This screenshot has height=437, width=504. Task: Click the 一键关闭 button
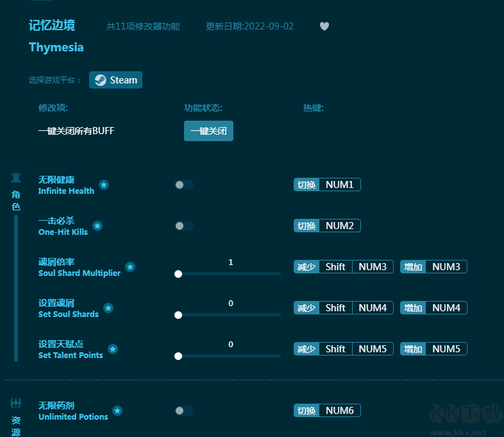[208, 131]
